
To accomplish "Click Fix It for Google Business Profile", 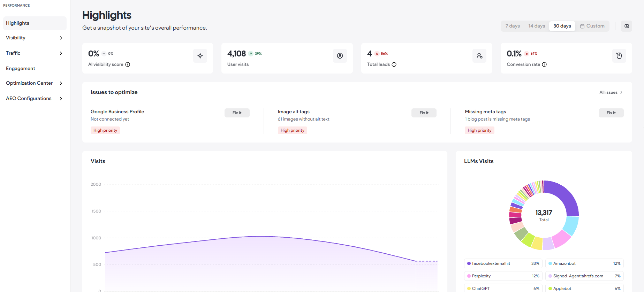I will [237, 113].
